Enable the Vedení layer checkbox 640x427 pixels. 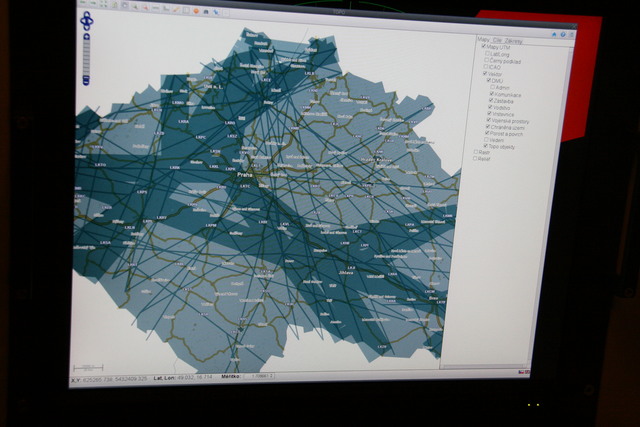tap(486, 139)
